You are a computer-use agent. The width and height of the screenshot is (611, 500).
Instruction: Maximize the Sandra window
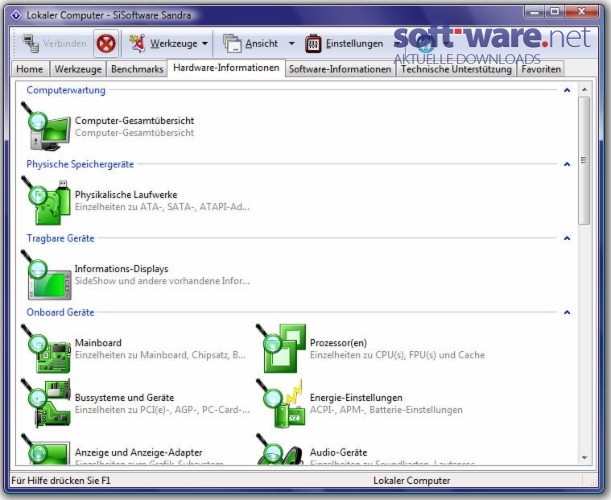[x=555, y=12]
